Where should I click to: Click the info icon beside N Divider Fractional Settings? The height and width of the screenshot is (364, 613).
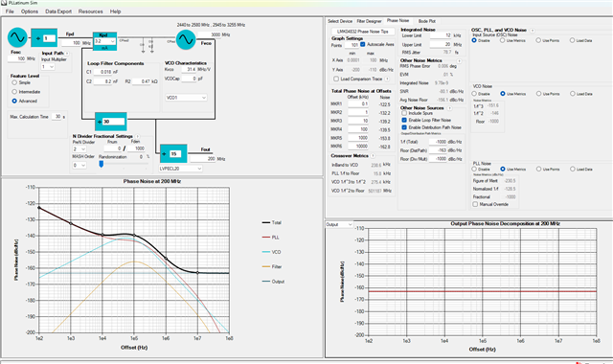pyautogui.click(x=138, y=136)
